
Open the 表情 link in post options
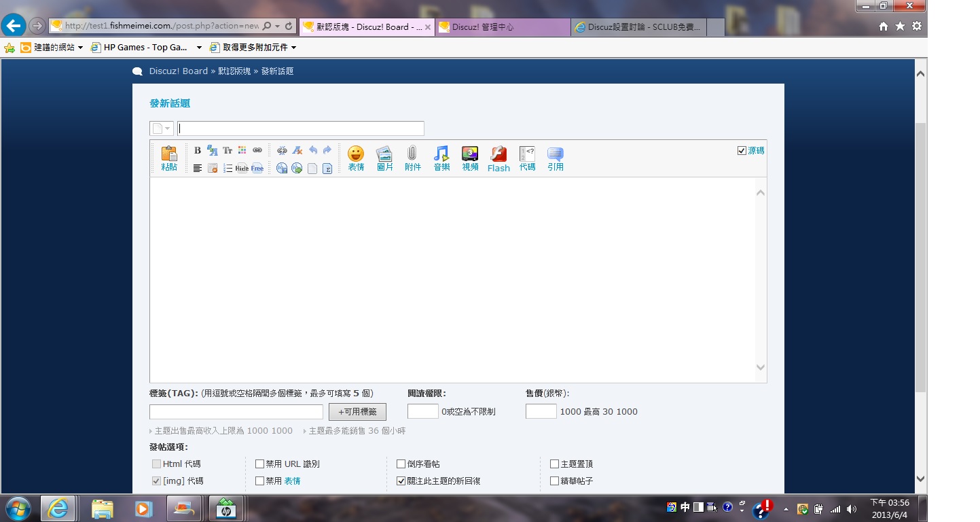click(x=292, y=481)
